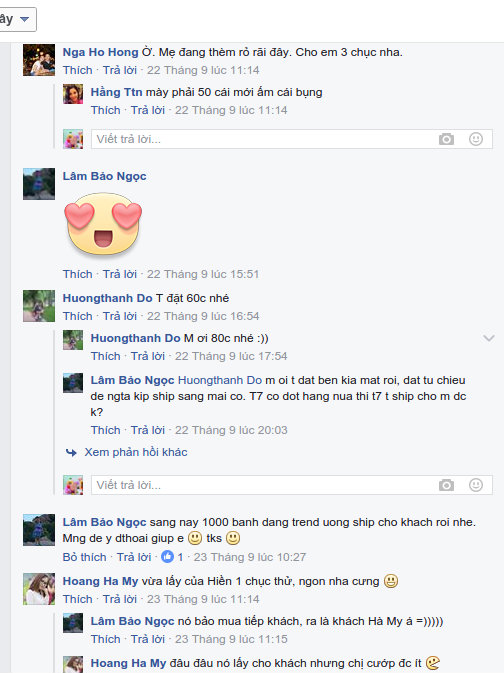Open the dropdown arrow at top left

24,19
